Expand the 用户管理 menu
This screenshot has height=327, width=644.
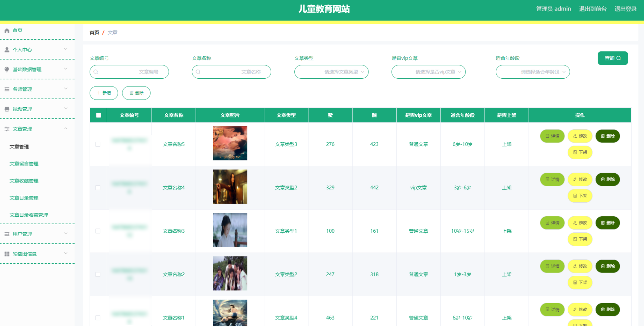point(37,234)
